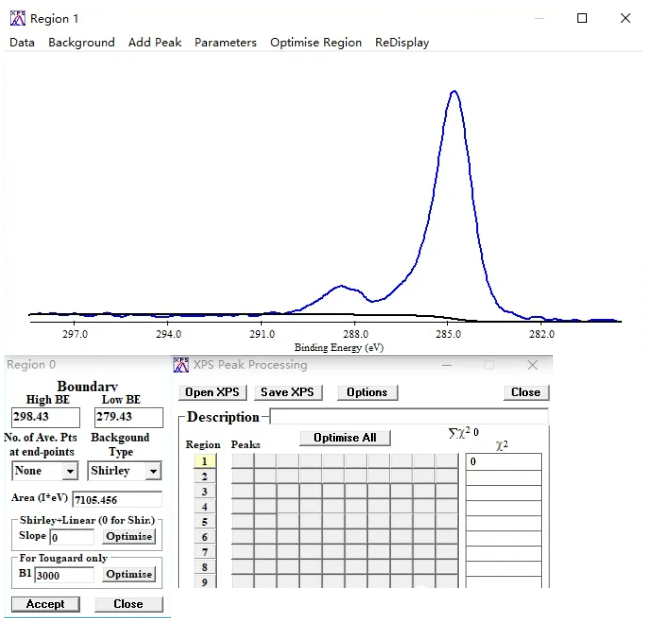Accept the background boundary settings

(x=45, y=604)
